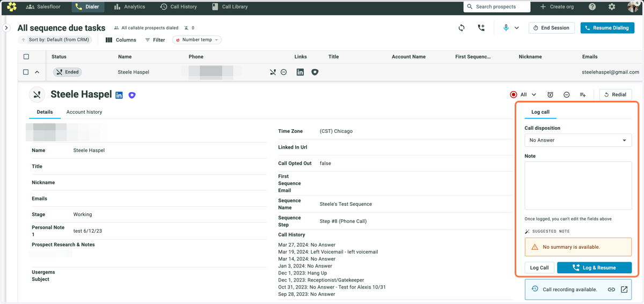Click the Search prospects field
The height and width of the screenshot is (304, 644).
click(x=497, y=7)
